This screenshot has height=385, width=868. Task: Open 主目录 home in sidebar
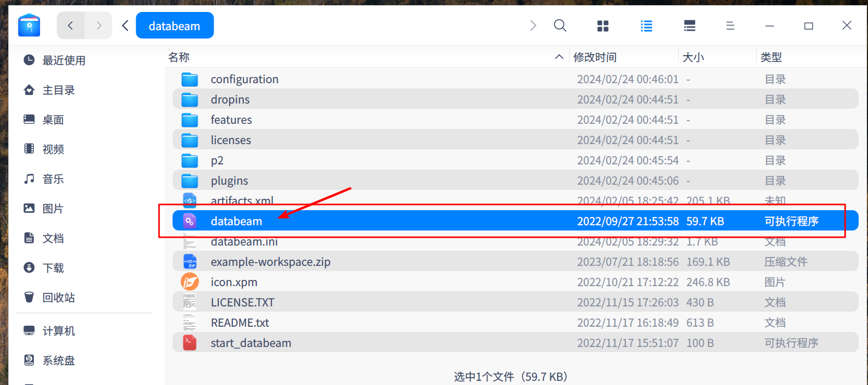pyautogui.click(x=58, y=90)
